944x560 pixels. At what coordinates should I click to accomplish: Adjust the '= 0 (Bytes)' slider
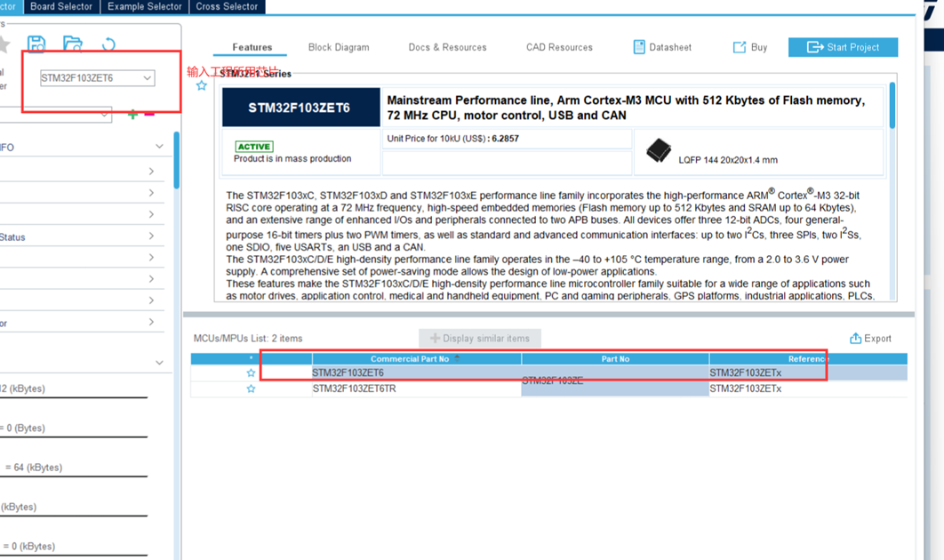pyautogui.click(x=74, y=436)
